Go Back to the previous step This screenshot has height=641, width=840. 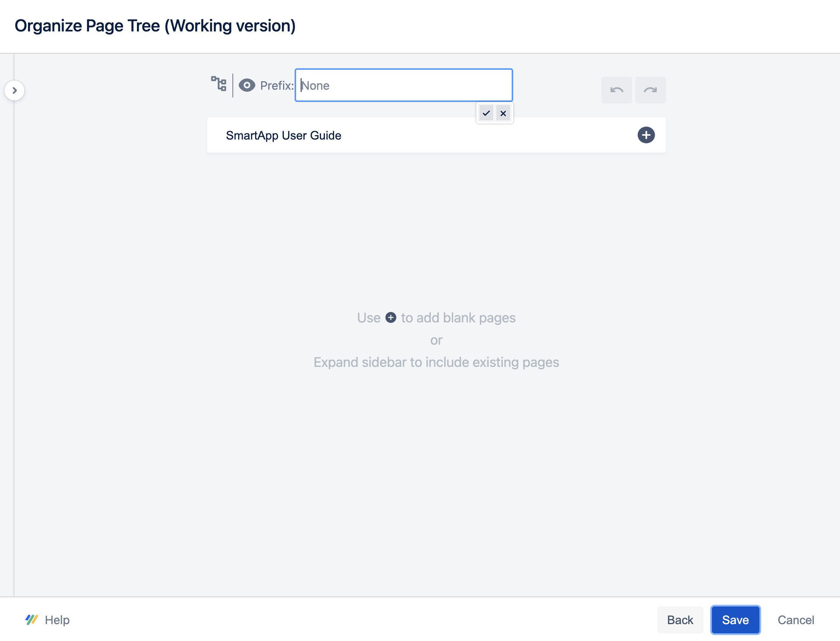pos(680,620)
